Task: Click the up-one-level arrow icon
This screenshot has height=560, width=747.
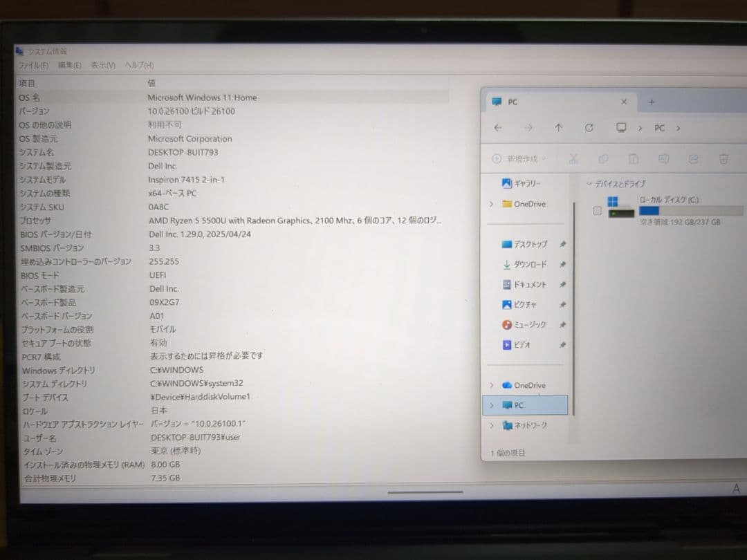Action: pyautogui.click(x=559, y=128)
